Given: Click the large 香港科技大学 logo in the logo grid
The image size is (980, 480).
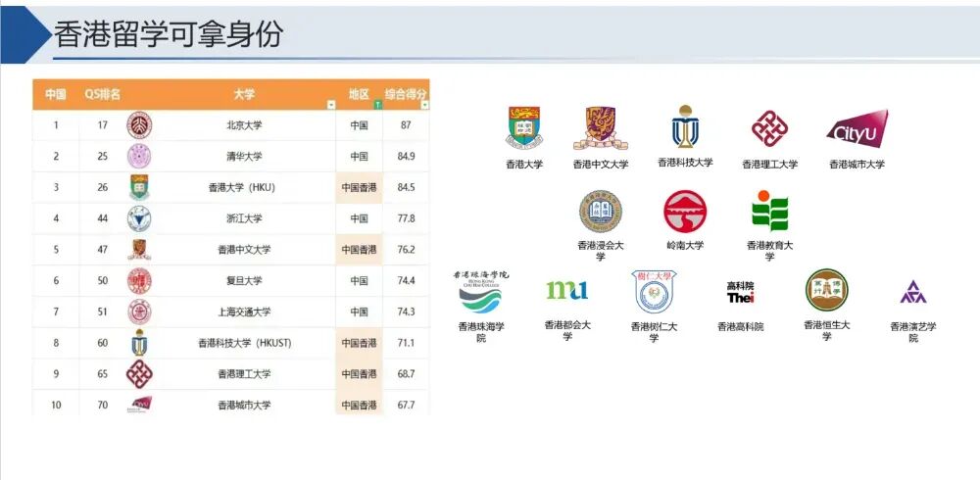Looking at the screenshot, I should (x=685, y=126).
